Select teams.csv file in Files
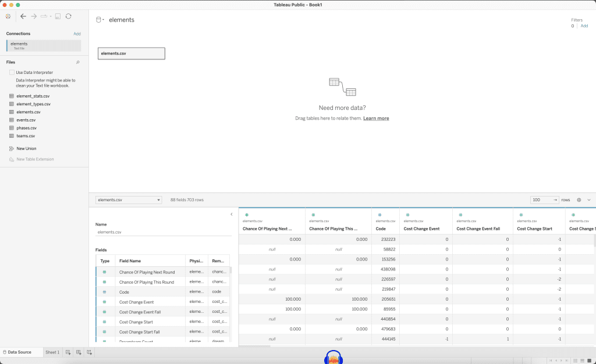596x364 pixels. tap(26, 136)
